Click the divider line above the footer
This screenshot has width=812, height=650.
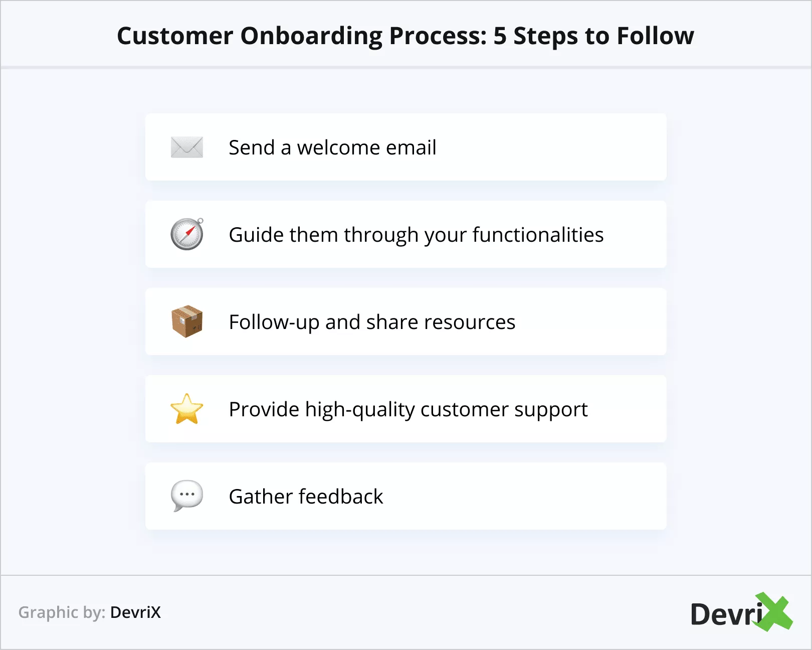tap(406, 575)
